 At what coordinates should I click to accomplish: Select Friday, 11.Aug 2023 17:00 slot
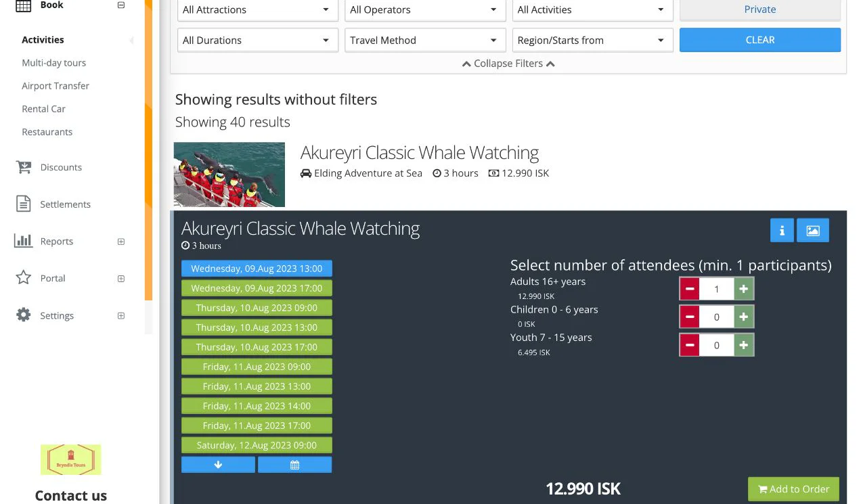pyautogui.click(x=257, y=426)
